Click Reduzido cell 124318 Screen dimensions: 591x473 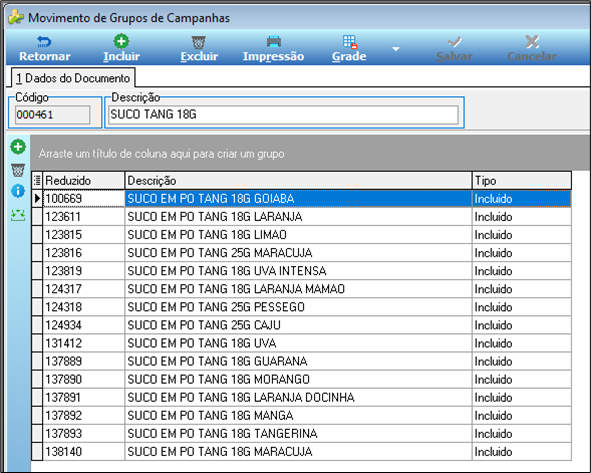coord(84,307)
